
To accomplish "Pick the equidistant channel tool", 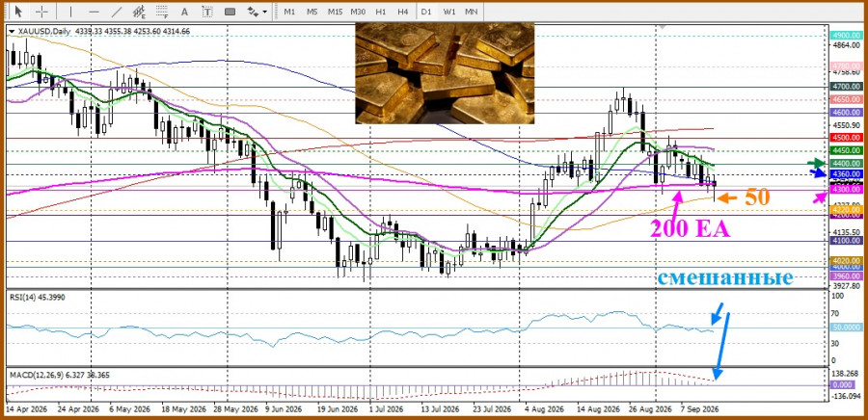I will (x=139, y=11).
